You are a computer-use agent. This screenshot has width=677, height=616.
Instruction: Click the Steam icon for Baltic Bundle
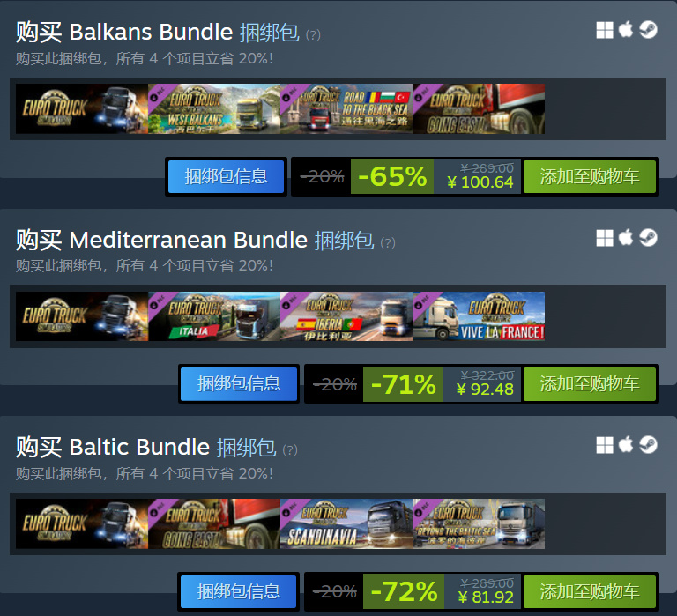pos(648,445)
